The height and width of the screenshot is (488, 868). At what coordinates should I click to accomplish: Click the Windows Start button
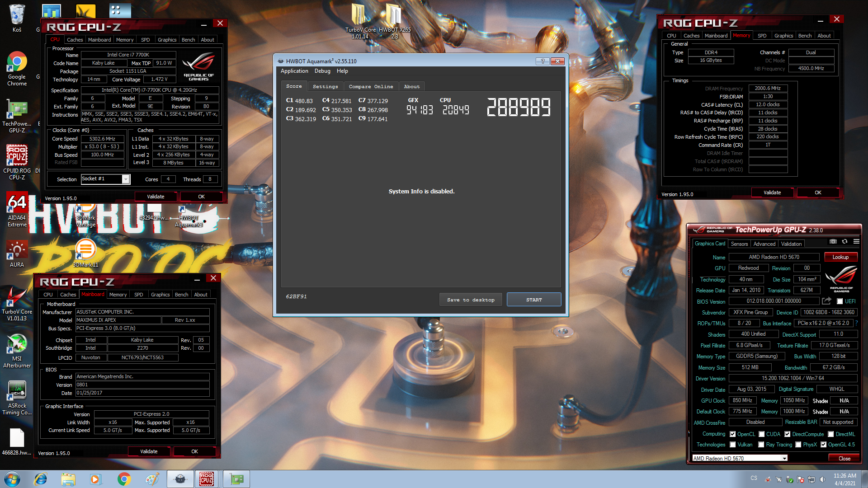12,479
